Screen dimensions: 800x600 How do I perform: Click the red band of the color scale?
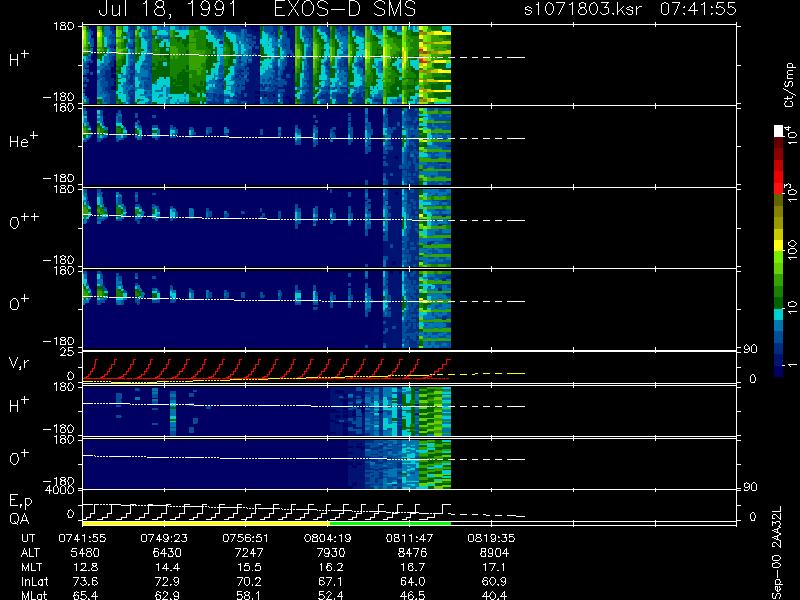pos(779,176)
